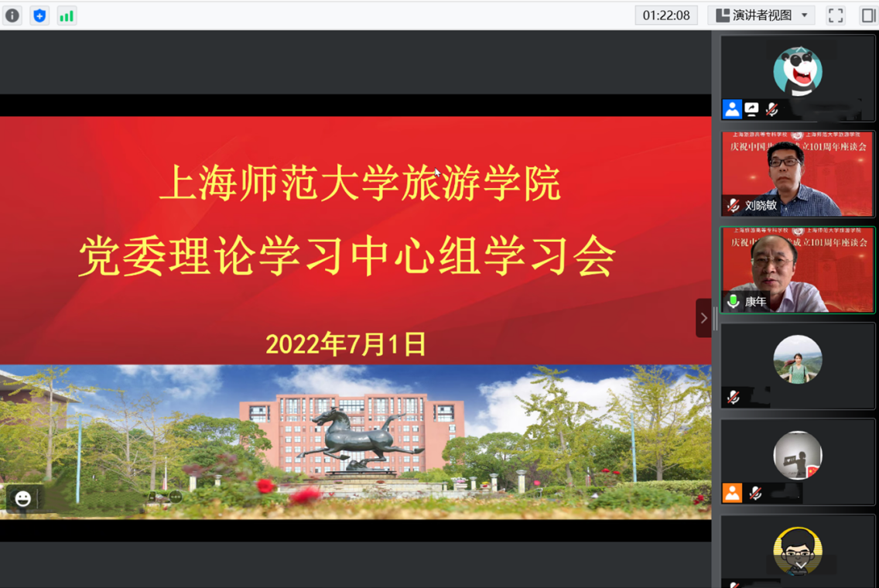Click the screen sharing icon on the panda tile
Image resolution: width=879 pixels, height=588 pixels.
[752, 109]
